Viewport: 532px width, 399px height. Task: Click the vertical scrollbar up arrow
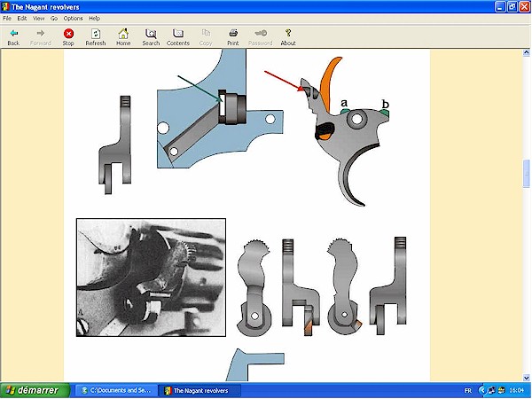pos(526,52)
